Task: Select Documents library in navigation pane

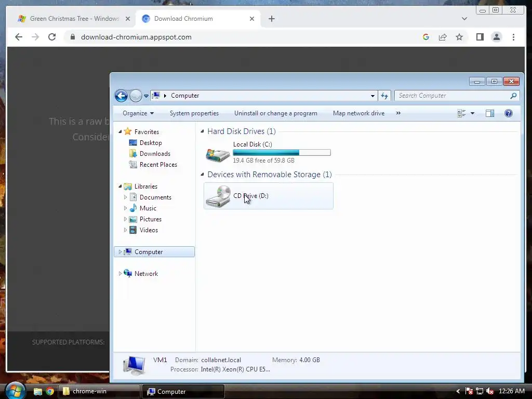Action: tap(155, 197)
